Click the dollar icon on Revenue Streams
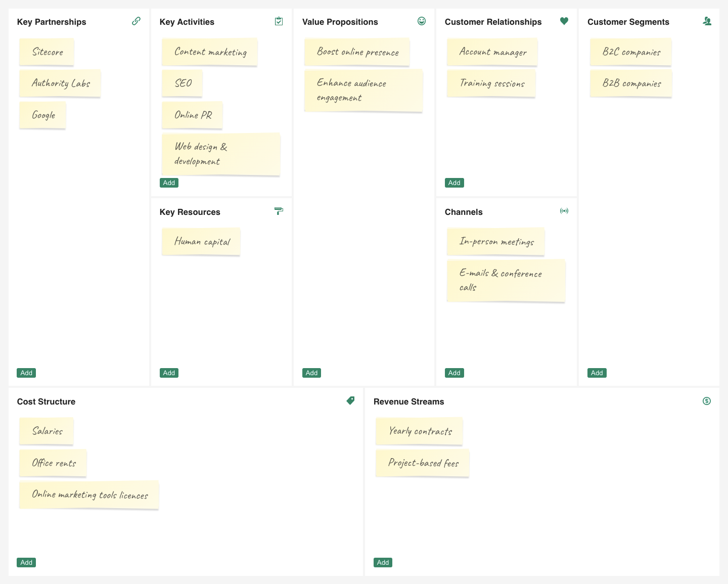The image size is (728, 584). tap(706, 400)
